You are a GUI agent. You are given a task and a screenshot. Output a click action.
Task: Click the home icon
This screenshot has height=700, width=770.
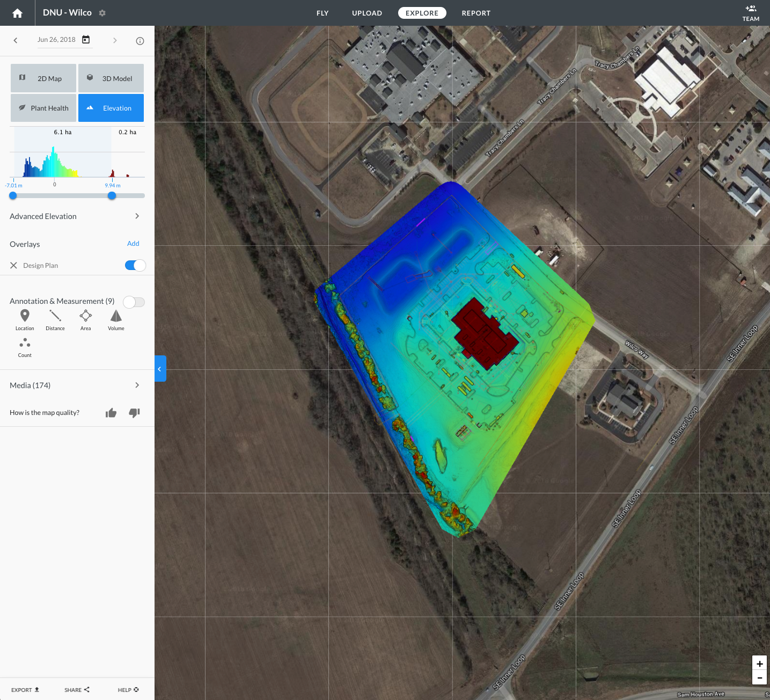point(17,13)
